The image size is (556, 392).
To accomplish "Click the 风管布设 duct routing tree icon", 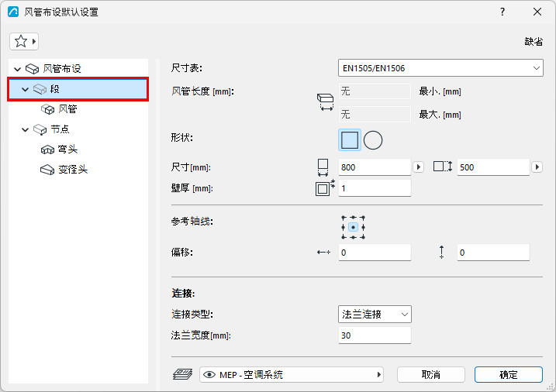I will 33,69.
